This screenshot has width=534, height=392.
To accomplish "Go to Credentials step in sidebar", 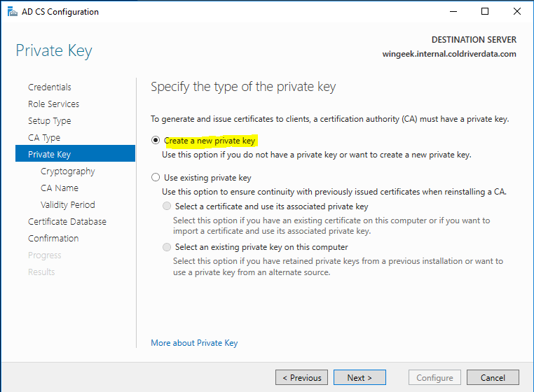I will point(50,87).
